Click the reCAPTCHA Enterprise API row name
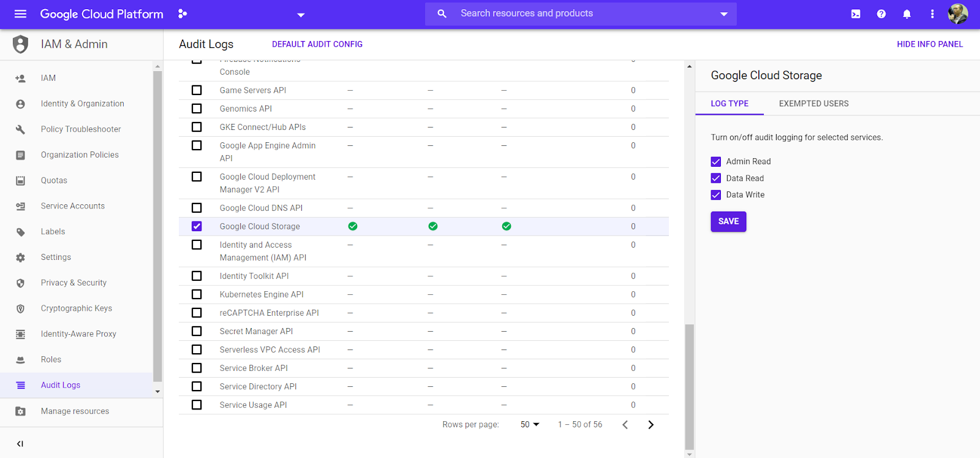 269,313
